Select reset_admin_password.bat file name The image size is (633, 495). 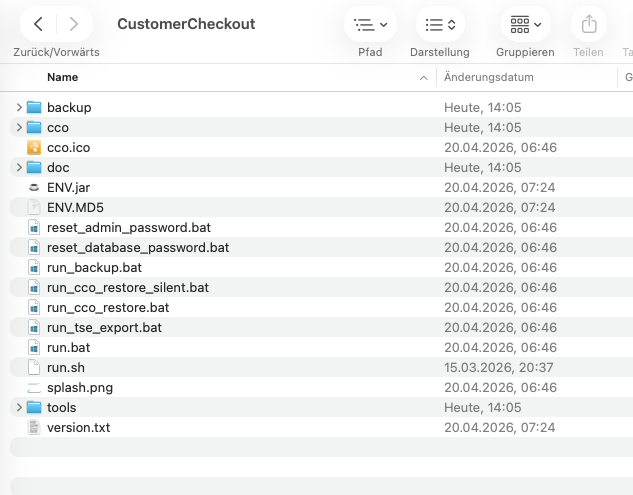pyautogui.click(x=129, y=228)
